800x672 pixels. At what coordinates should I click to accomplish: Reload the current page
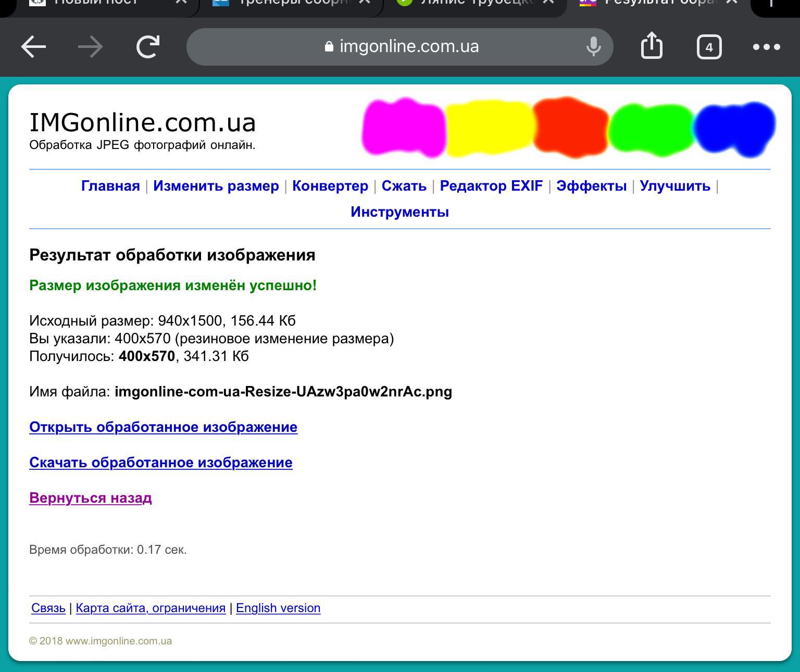coord(148,47)
